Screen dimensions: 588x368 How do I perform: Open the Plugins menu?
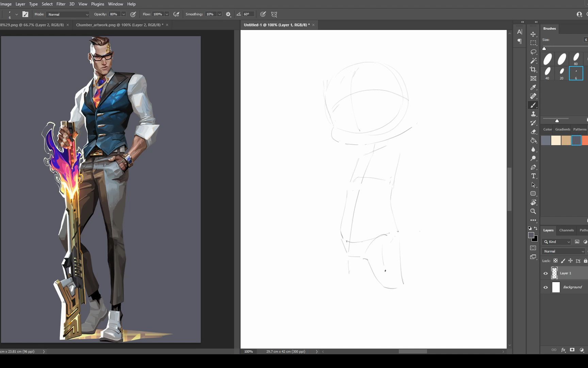click(x=98, y=4)
